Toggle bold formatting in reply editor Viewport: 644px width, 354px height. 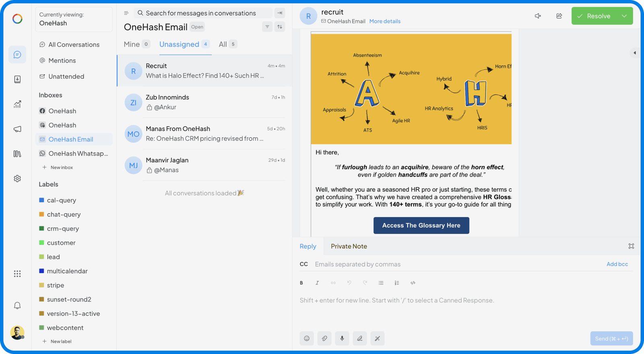pos(301,283)
